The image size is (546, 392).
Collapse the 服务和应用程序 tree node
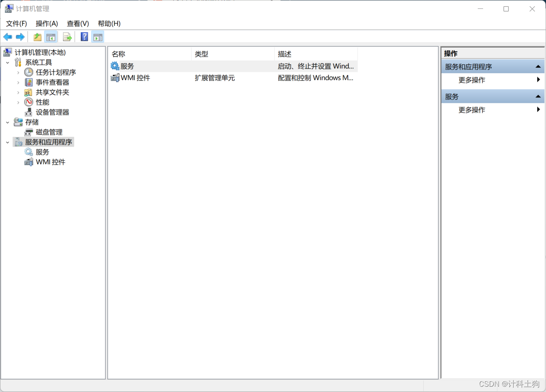pos(8,142)
